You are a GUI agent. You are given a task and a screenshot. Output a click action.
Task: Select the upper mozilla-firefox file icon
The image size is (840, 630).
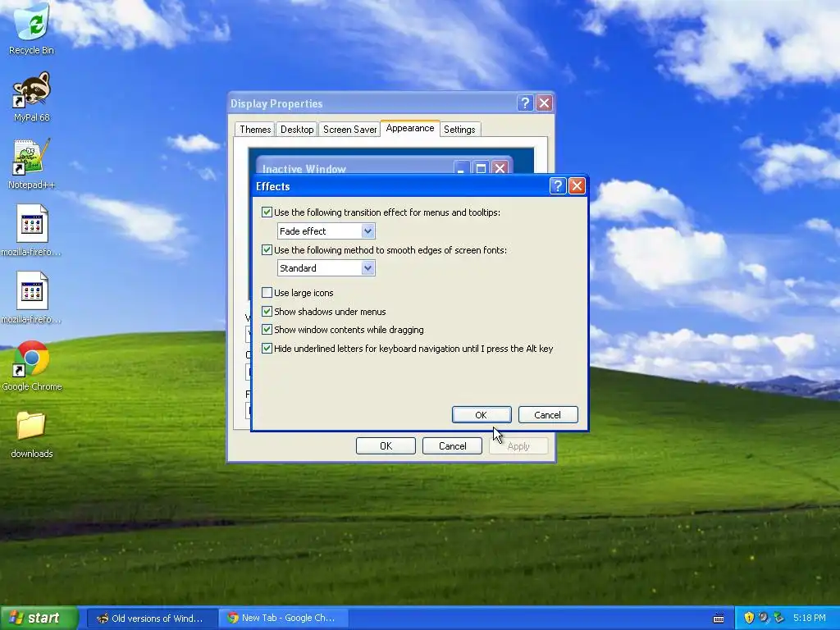tap(32, 231)
